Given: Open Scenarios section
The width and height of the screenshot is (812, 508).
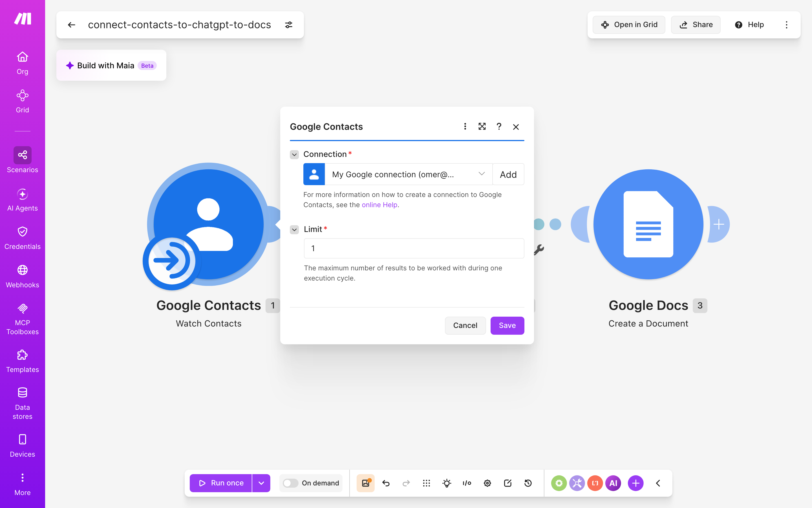Looking at the screenshot, I should [x=23, y=160].
